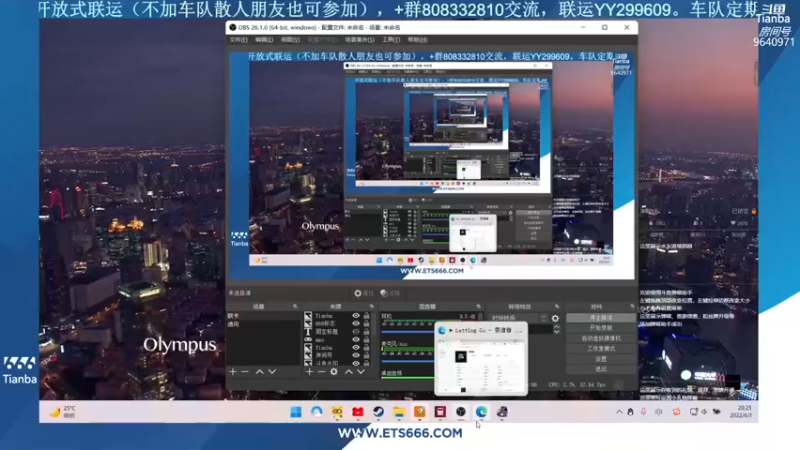Remove selected scene with minus icon
800x450 pixels.
coord(245,372)
